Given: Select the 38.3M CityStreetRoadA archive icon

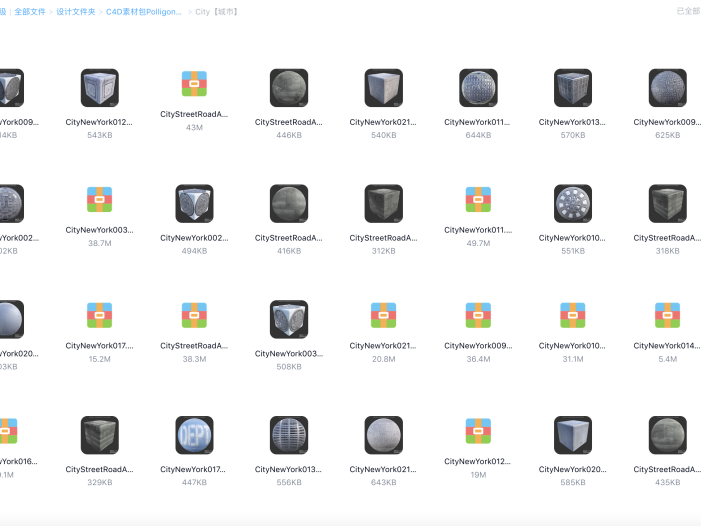Looking at the screenshot, I should [x=194, y=315].
